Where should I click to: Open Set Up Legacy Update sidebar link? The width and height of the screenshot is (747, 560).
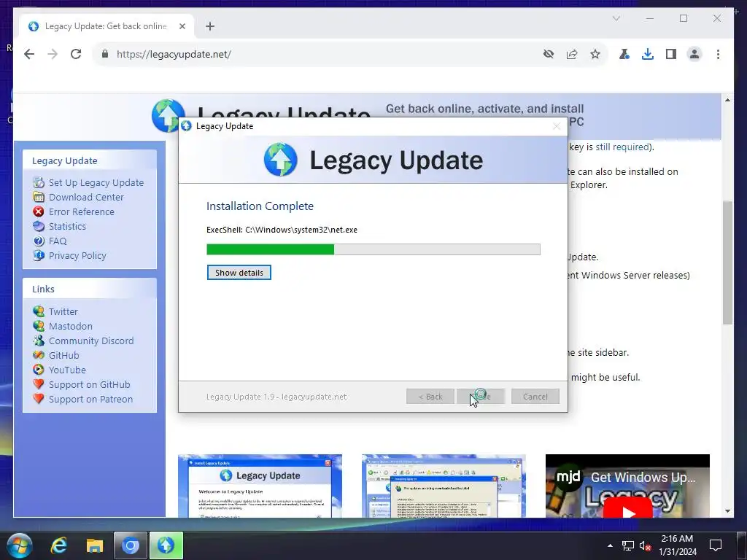coord(96,183)
